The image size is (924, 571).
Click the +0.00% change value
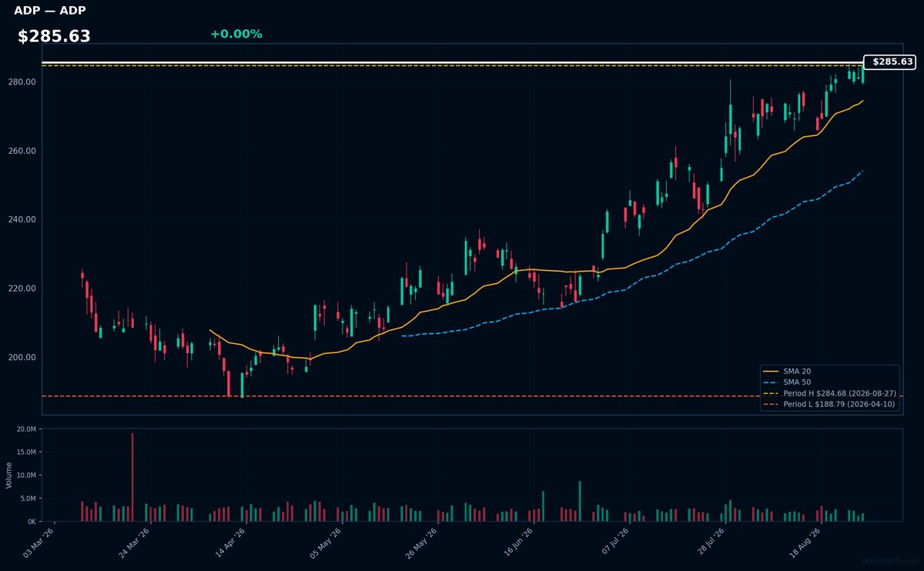click(x=236, y=34)
